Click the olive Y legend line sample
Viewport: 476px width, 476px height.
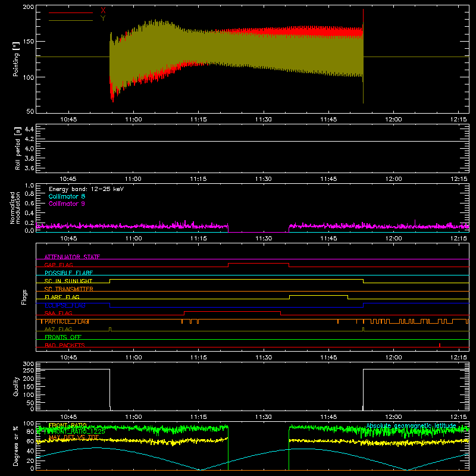click(x=71, y=20)
